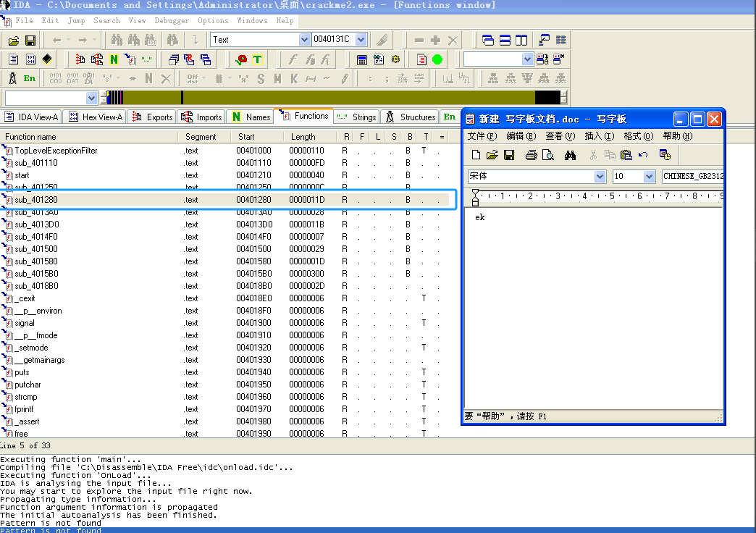Open the Options menu in IDA
This screenshot has width=756, height=533.
pyautogui.click(x=213, y=21)
